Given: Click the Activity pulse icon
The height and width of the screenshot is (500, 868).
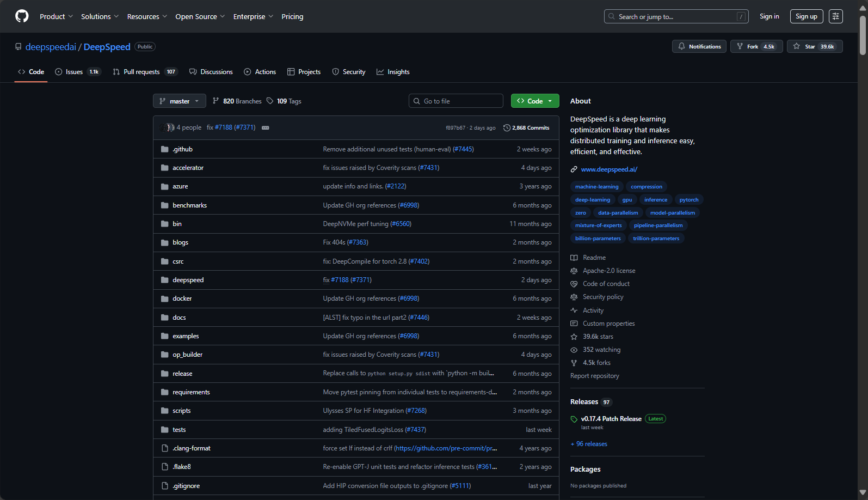Looking at the screenshot, I should pyautogui.click(x=574, y=310).
